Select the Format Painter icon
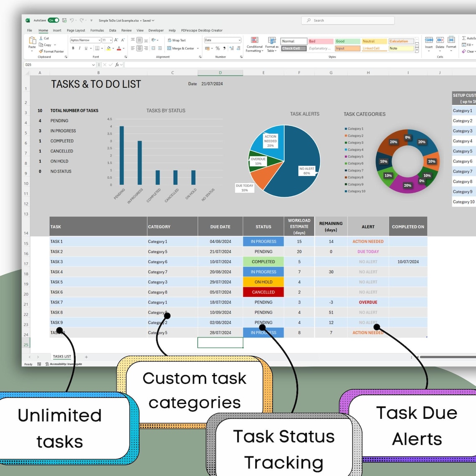Viewport: 476px width, 476px height. pos(41,51)
